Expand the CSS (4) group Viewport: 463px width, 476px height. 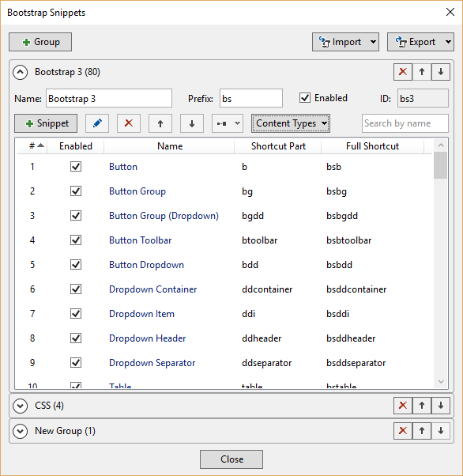21,406
